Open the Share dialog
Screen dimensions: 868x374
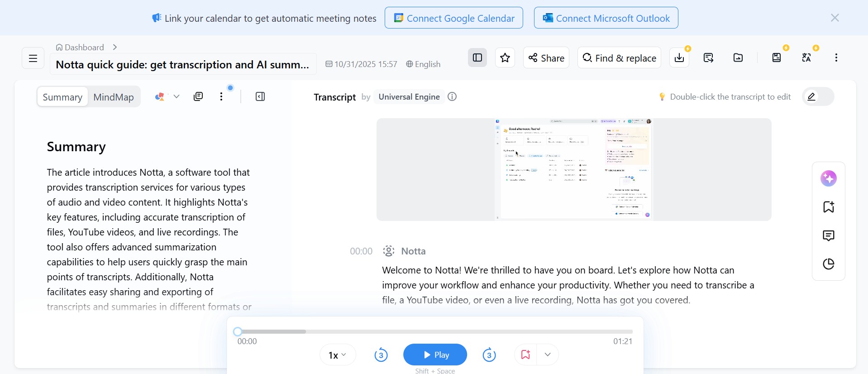click(546, 58)
